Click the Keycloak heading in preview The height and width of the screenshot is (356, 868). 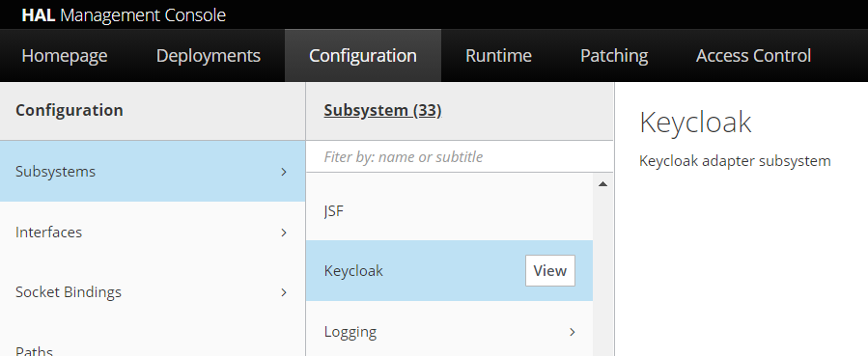(x=695, y=123)
